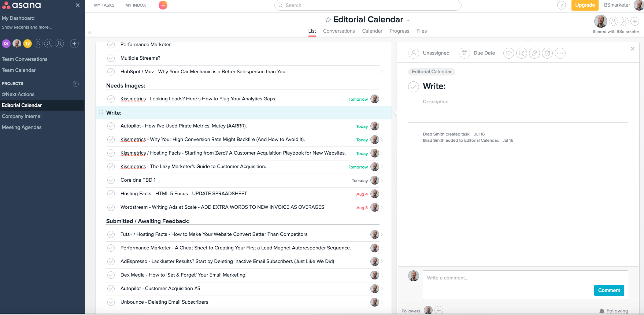The height and width of the screenshot is (315, 644).
Task: Click the Upgrade button
Action: coord(585,5)
